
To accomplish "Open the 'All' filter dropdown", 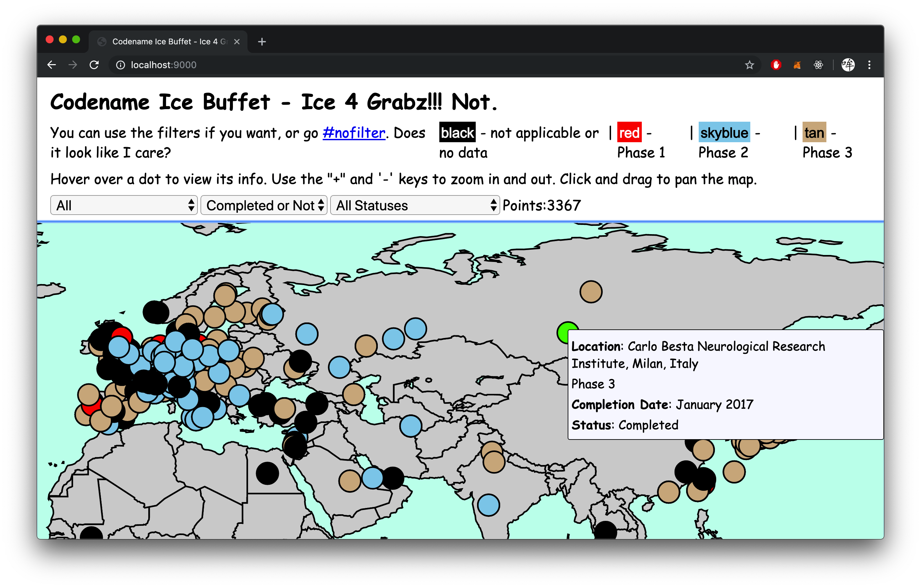I will point(123,205).
